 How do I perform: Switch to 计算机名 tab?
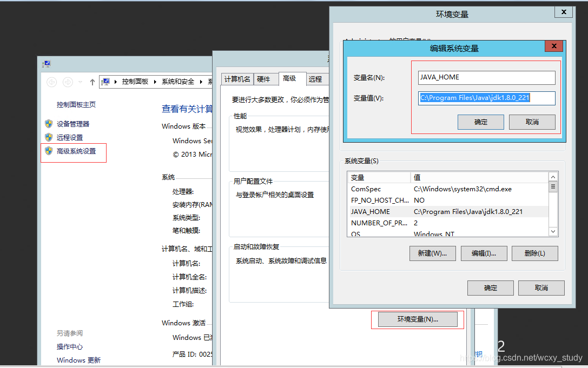tap(237, 79)
